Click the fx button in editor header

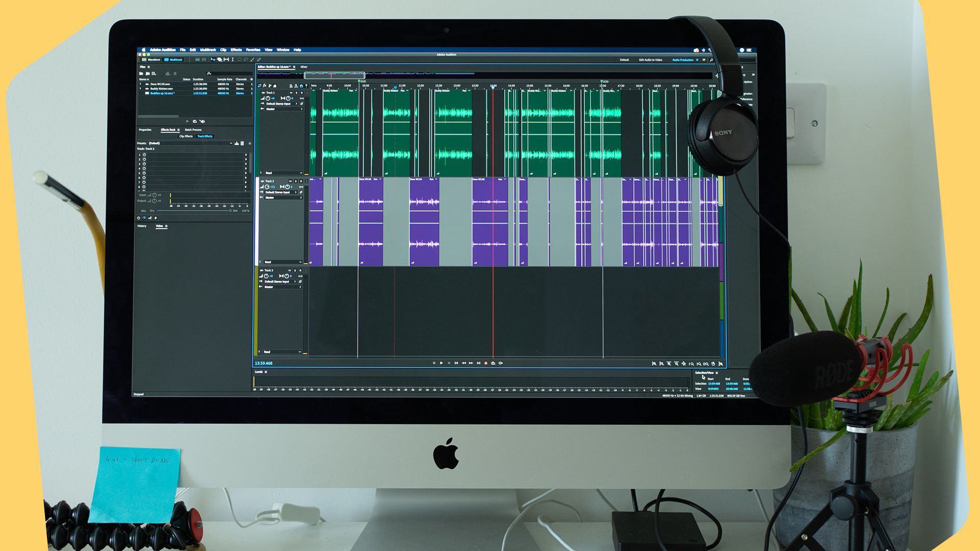coord(264,86)
